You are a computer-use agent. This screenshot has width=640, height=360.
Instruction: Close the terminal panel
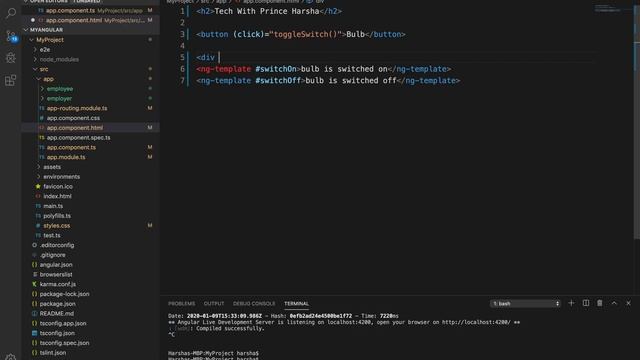628,303
